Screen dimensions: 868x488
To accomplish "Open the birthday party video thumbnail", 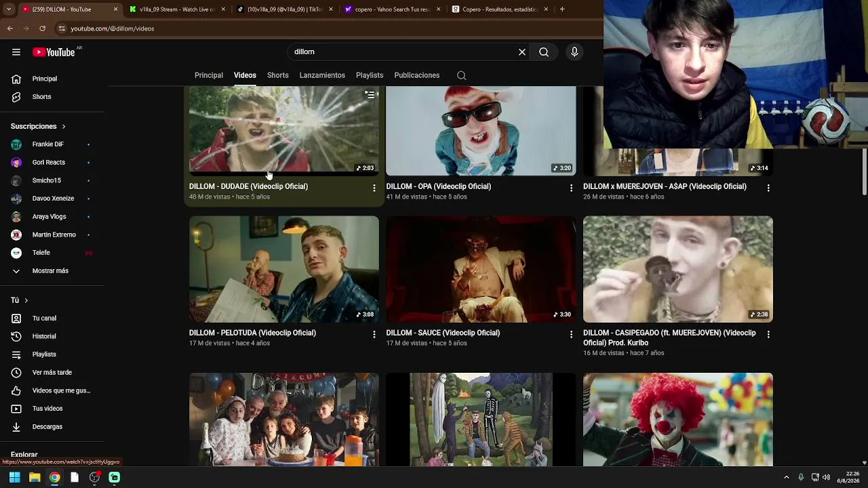I will [284, 420].
